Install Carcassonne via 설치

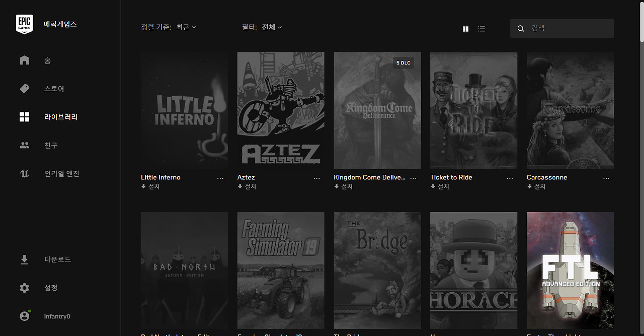(x=536, y=186)
